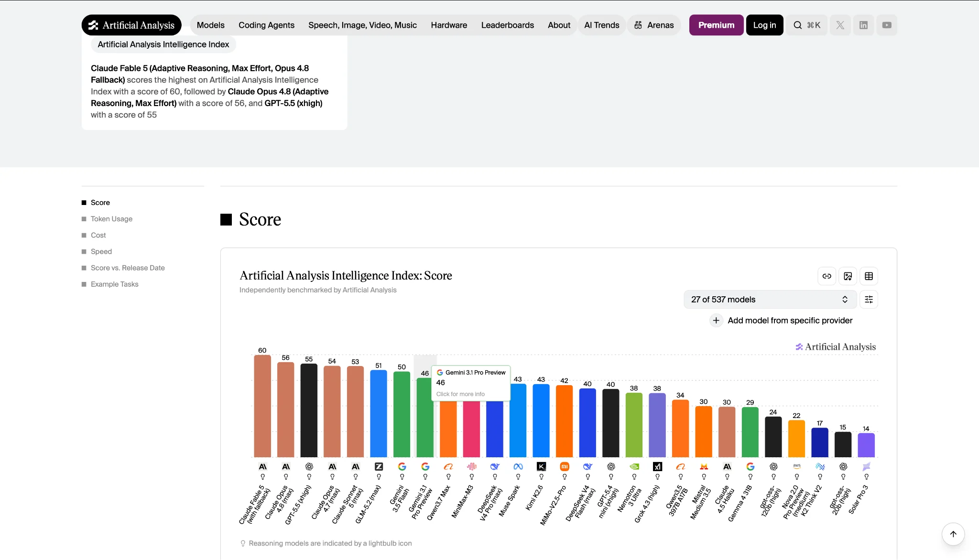Screen dimensions: 979x560
Task: Click the Artificial Analysis Intelligence Index tag
Action: 163,44
